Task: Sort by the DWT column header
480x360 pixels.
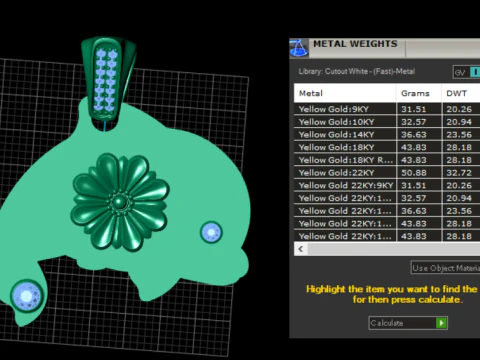Action: (461, 93)
